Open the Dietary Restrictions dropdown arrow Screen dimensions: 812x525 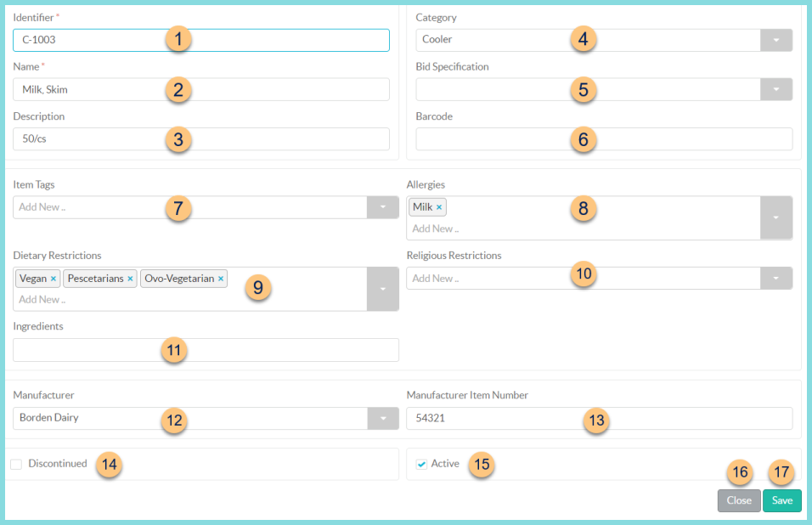[382, 289]
